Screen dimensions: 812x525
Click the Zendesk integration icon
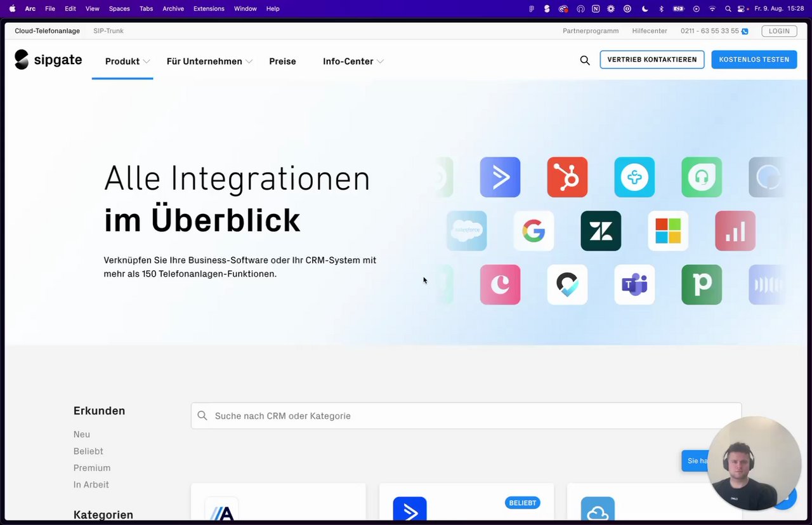click(601, 231)
